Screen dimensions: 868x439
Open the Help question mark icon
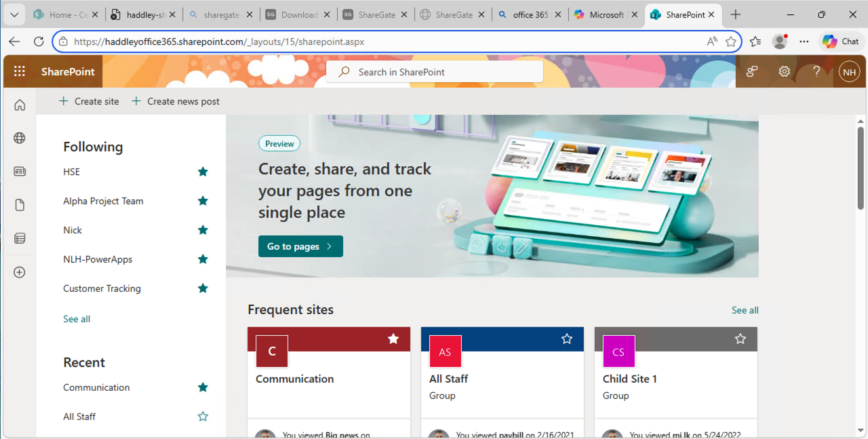pos(816,71)
